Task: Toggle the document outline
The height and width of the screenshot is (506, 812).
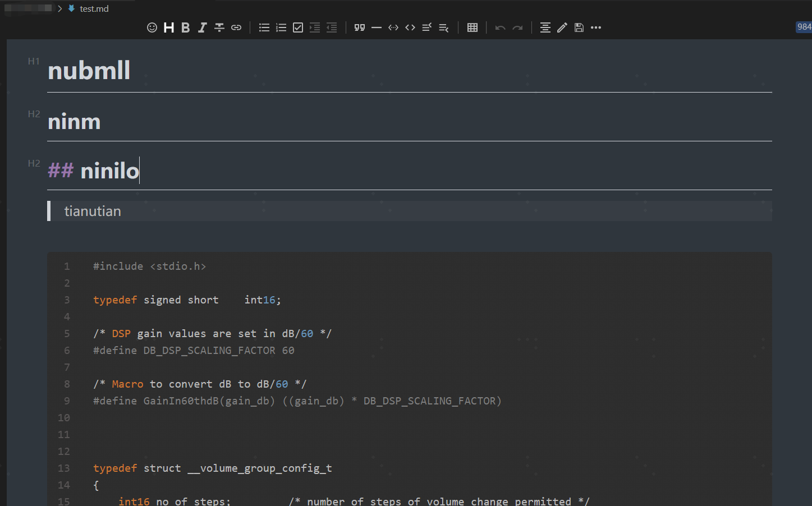Action: [545, 27]
